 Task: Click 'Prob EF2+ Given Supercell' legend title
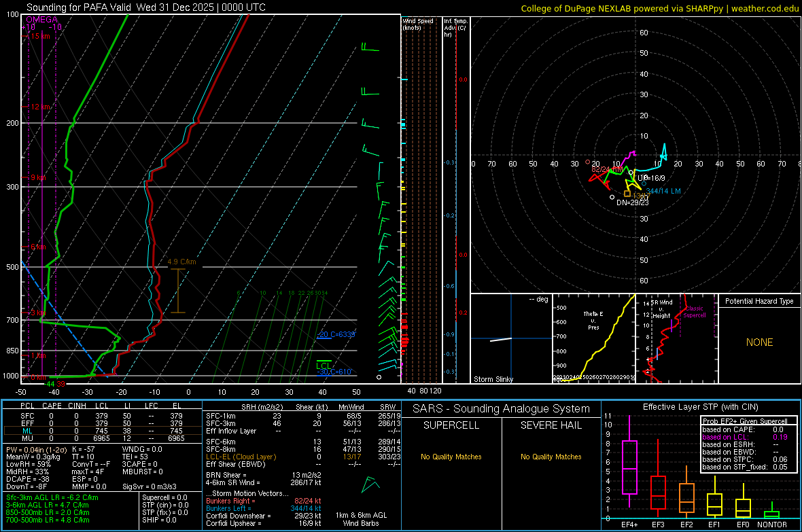point(745,421)
